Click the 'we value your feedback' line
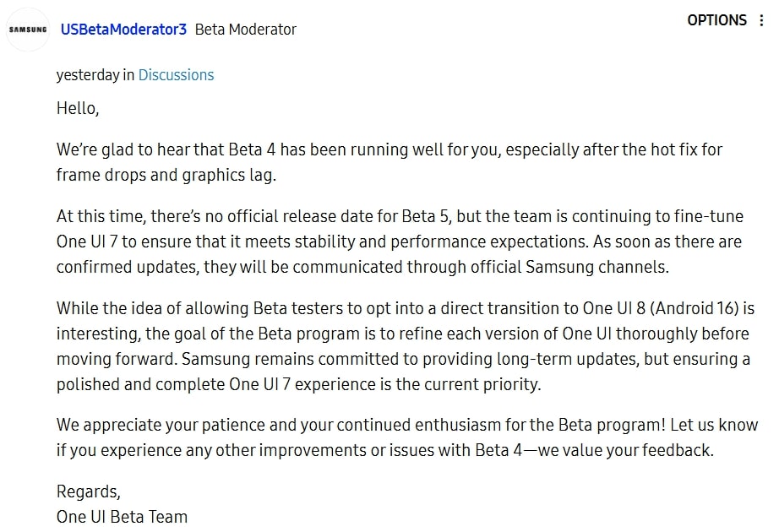This screenshot has height=532, width=779. click(x=385, y=451)
